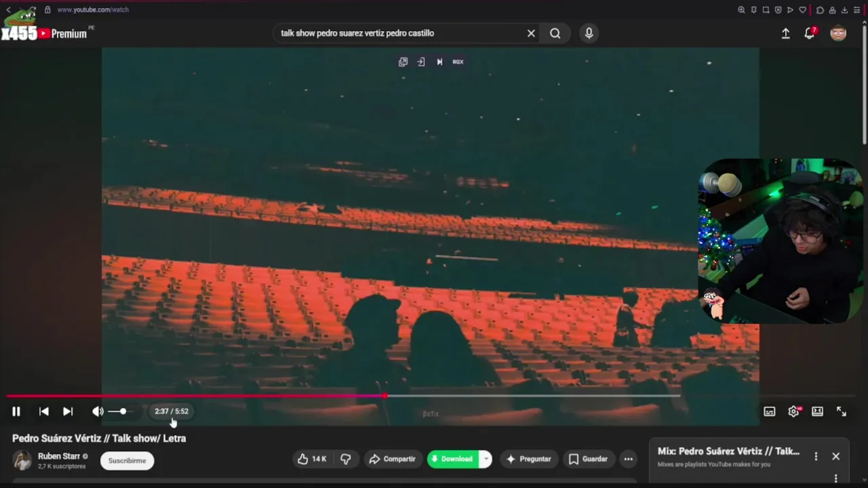The height and width of the screenshot is (488, 868).
Task: Pause the video playback
Action: (x=16, y=411)
